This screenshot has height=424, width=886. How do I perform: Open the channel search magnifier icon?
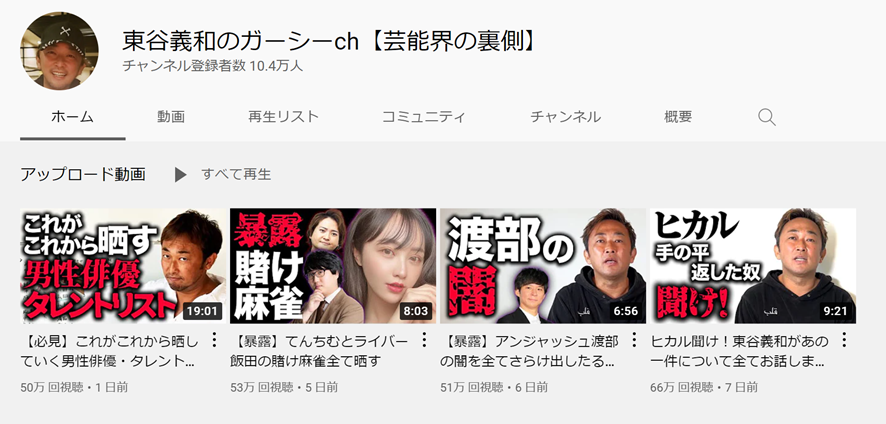click(766, 118)
